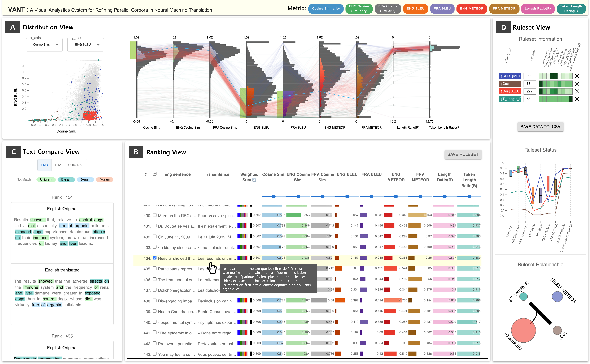Click the select-all minus checkbox in ranking header
Screen dimensions: 590x364
(x=155, y=174)
